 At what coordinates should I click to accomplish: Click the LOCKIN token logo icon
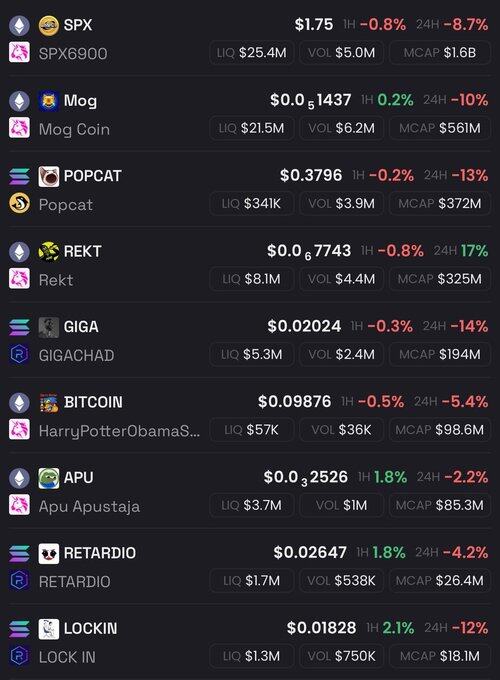pos(49,629)
